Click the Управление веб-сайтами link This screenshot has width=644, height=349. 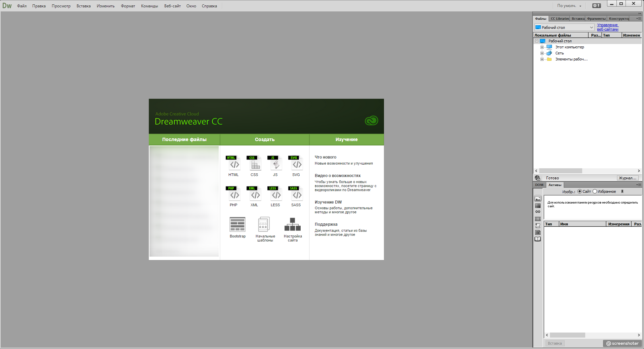[608, 27]
